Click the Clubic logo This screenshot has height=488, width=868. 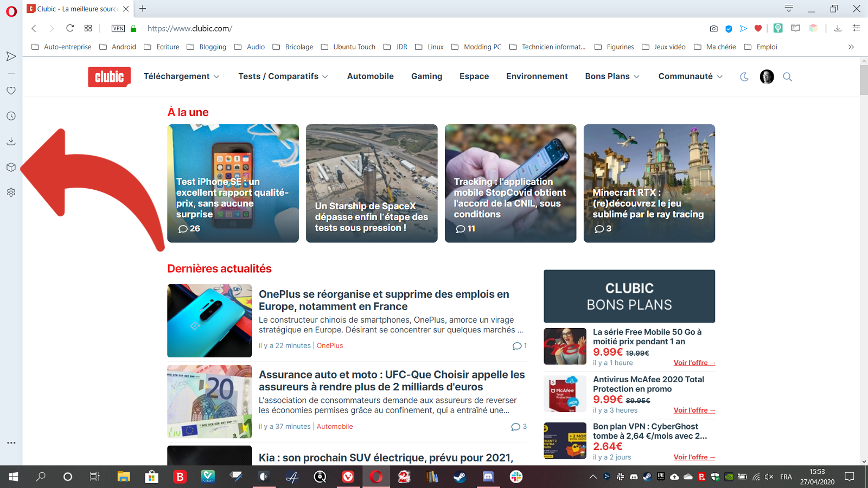pyautogui.click(x=110, y=77)
